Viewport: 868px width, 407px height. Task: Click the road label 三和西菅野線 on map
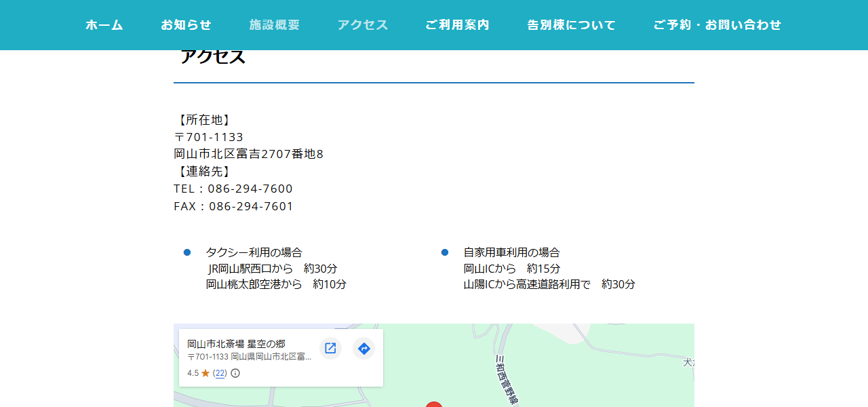505,379
